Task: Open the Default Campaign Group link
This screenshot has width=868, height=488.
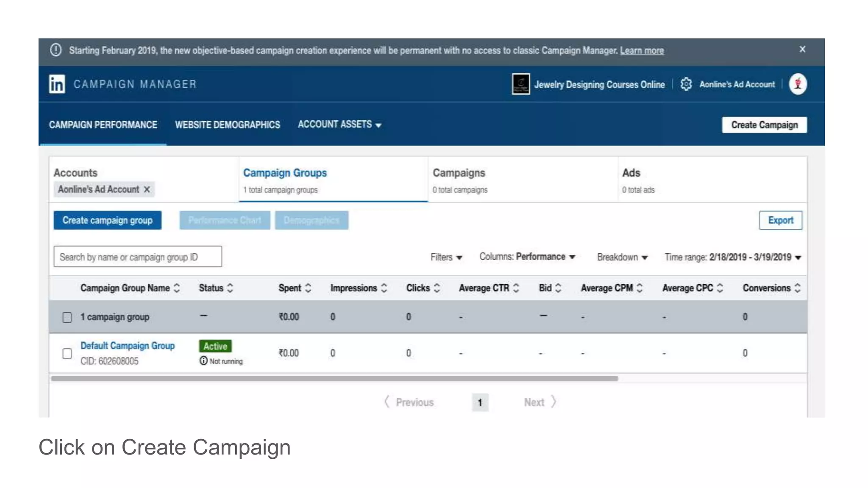Action: coord(128,346)
